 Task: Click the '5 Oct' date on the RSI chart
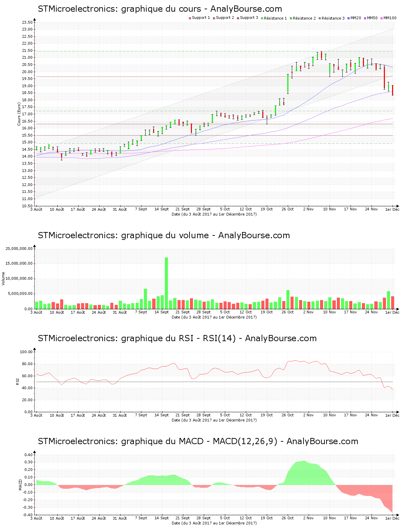click(225, 415)
